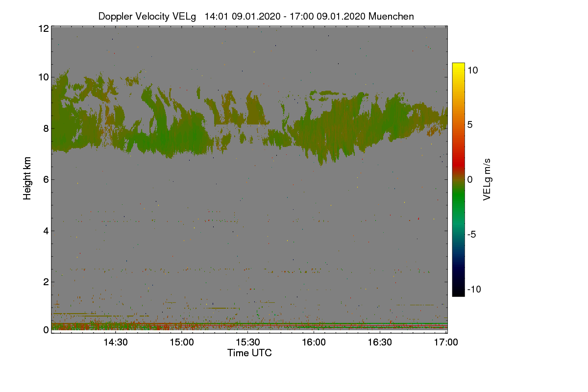Click the 'VELg m/s' colorbar label

click(487, 179)
